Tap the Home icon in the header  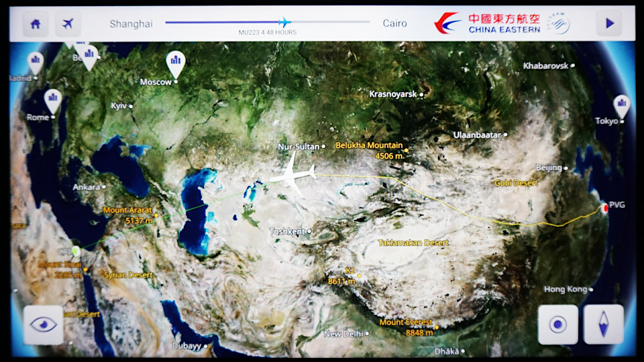tap(36, 23)
